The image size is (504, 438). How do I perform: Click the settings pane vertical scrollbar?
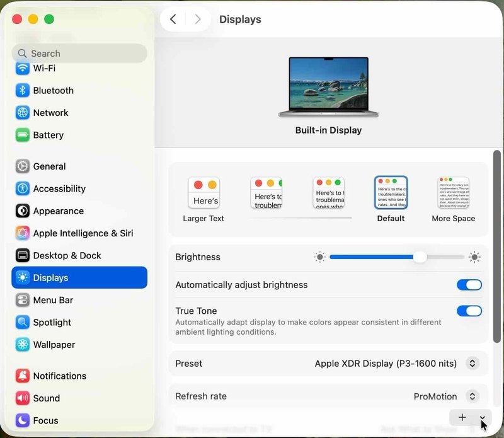point(497,246)
